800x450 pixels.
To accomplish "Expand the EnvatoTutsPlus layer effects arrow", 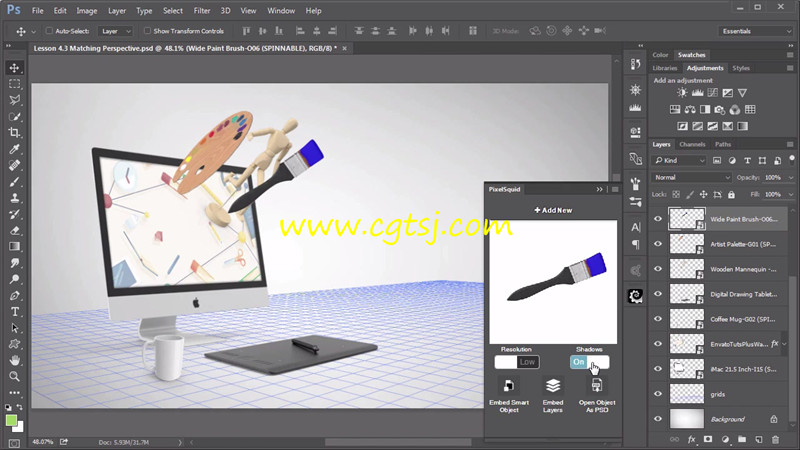I will click(785, 344).
